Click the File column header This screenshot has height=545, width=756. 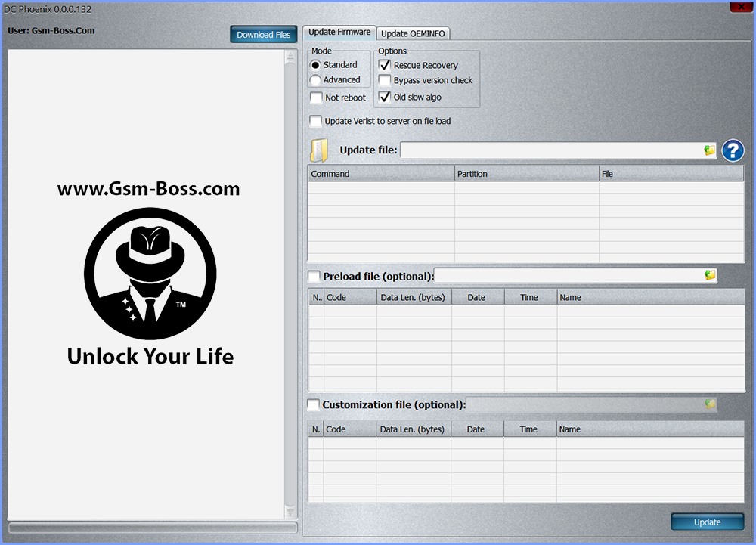[x=671, y=174]
